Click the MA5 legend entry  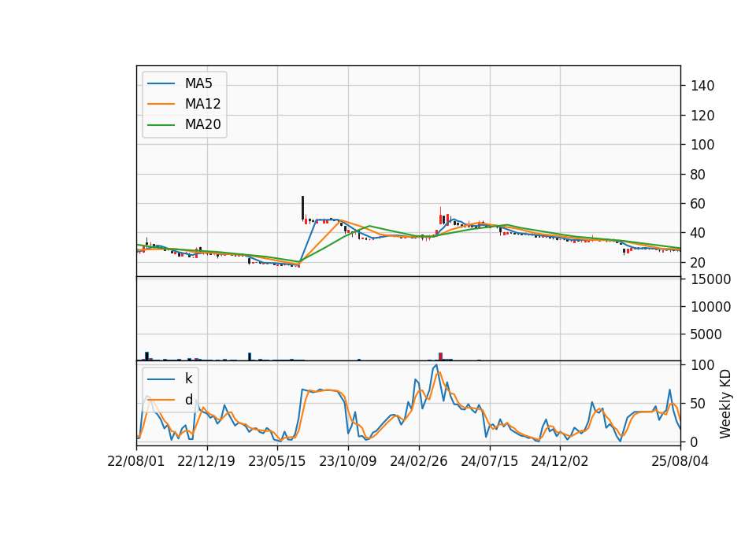180,83
